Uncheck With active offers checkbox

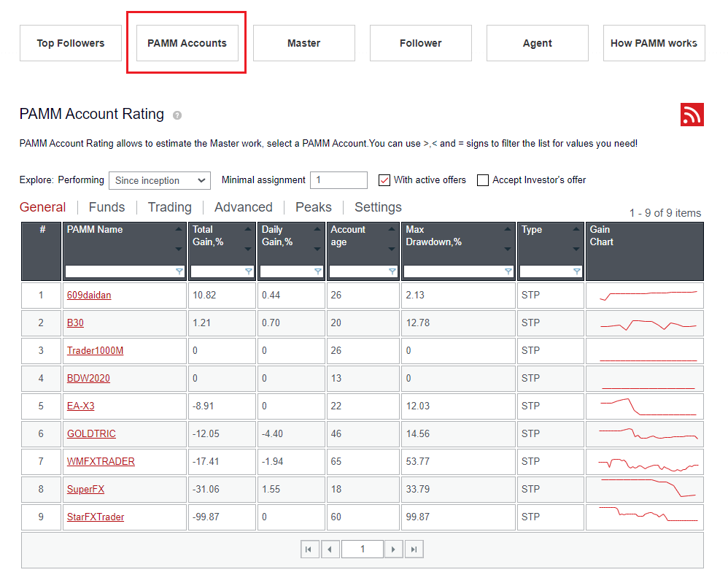pos(384,180)
